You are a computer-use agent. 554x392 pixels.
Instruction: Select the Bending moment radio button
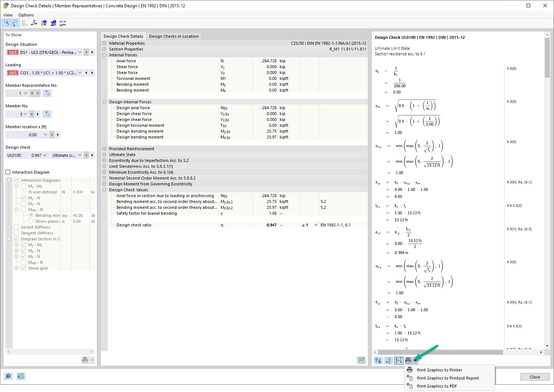tap(31, 215)
